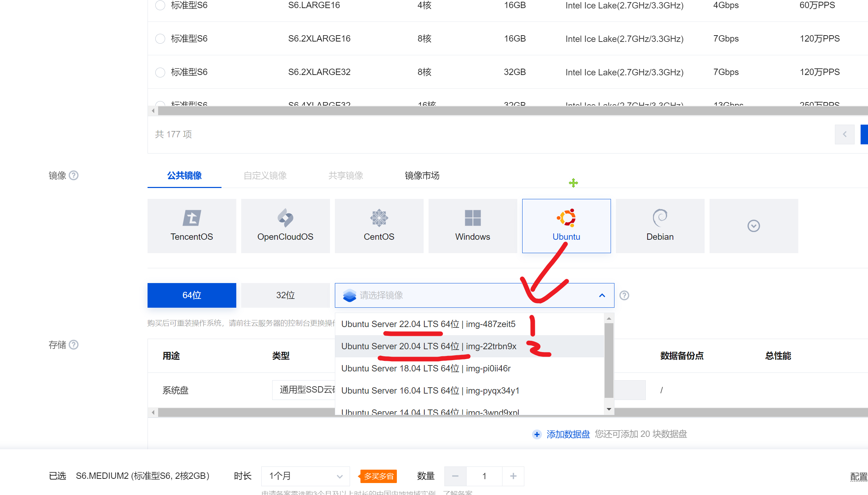Click image list scrollbar up arrow
This screenshot has height=495, width=868.
click(x=609, y=318)
